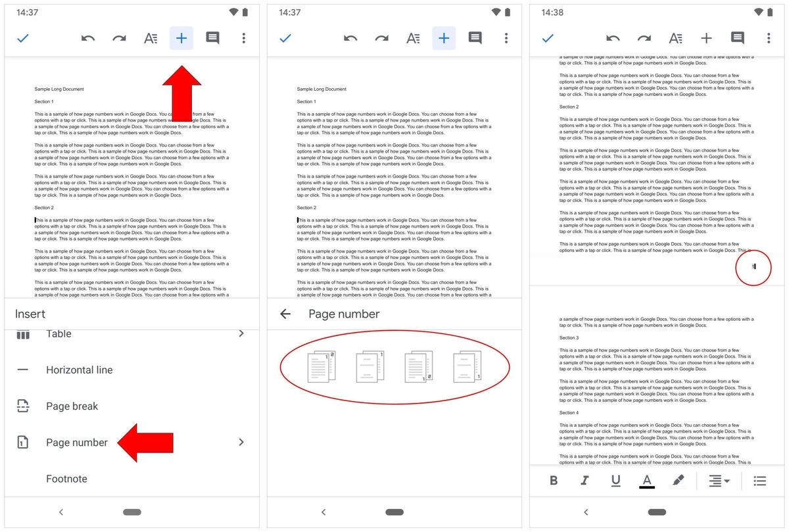Click the "Insert" panel title
789x532 pixels.
pos(30,314)
